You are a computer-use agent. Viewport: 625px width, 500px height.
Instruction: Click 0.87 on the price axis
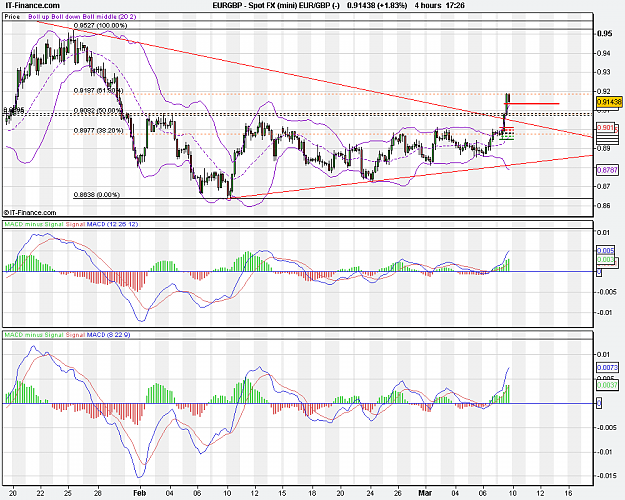pyautogui.click(x=604, y=186)
